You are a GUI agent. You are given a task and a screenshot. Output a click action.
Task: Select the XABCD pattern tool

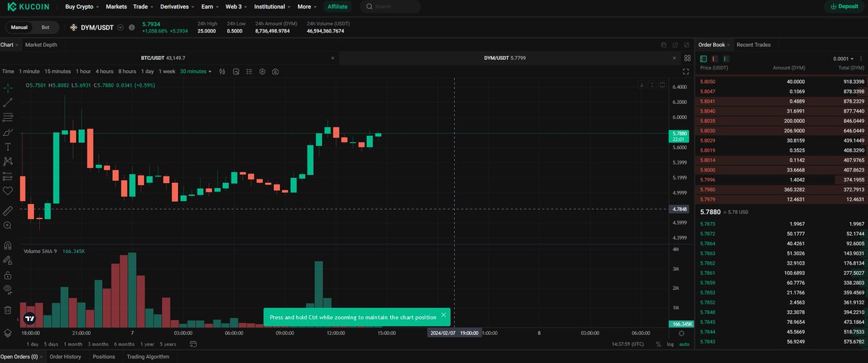coord(8,161)
